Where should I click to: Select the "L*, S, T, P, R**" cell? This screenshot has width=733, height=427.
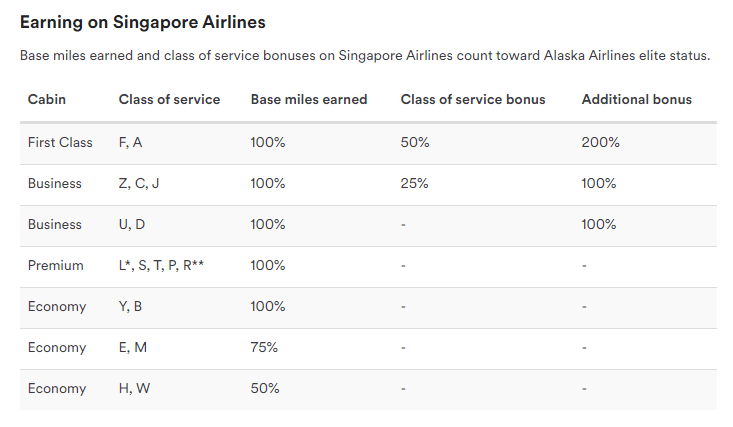[x=162, y=266]
